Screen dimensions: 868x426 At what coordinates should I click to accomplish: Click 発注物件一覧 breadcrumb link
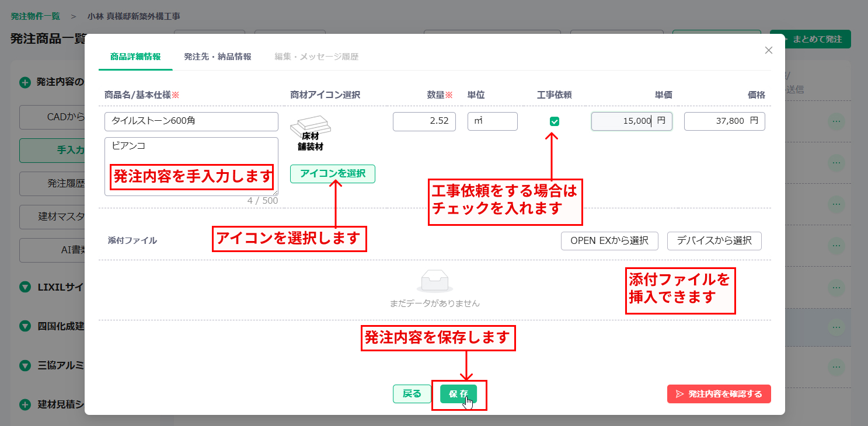[35, 16]
